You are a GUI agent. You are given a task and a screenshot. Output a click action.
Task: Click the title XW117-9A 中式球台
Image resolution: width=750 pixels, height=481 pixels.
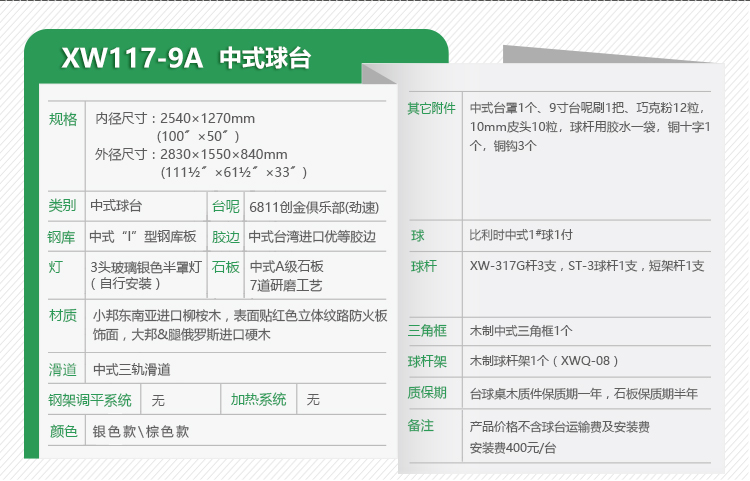point(187,58)
